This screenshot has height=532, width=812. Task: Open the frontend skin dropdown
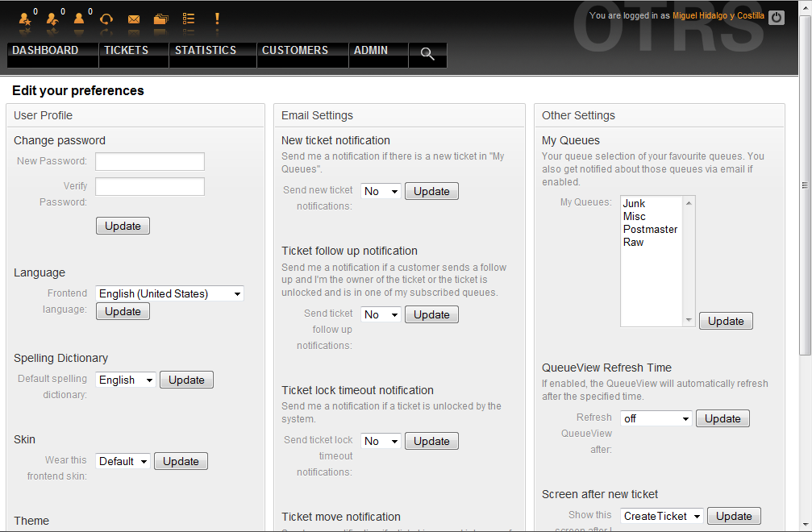pos(123,462)
